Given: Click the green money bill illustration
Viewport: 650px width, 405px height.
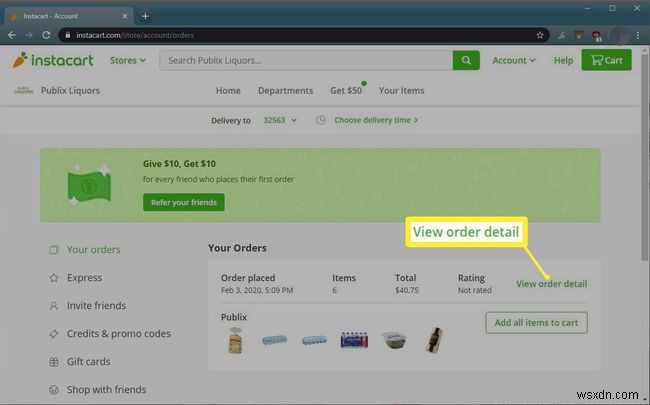Looking at the screenshot, I should click(x=89, y=185).
